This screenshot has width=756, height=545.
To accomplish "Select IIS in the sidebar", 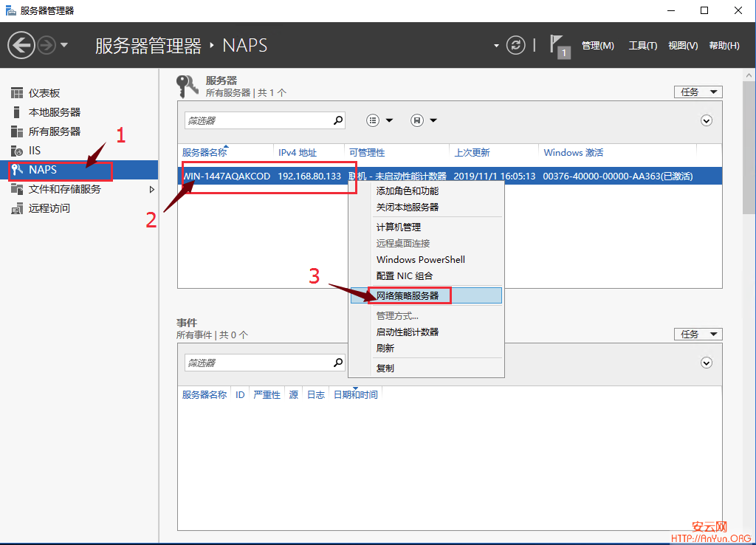I will pos(35,151).
